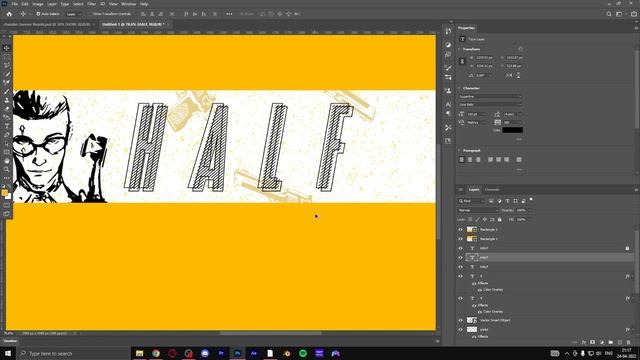Toggle Show Transform Controls checkbox

pos(91,14)
